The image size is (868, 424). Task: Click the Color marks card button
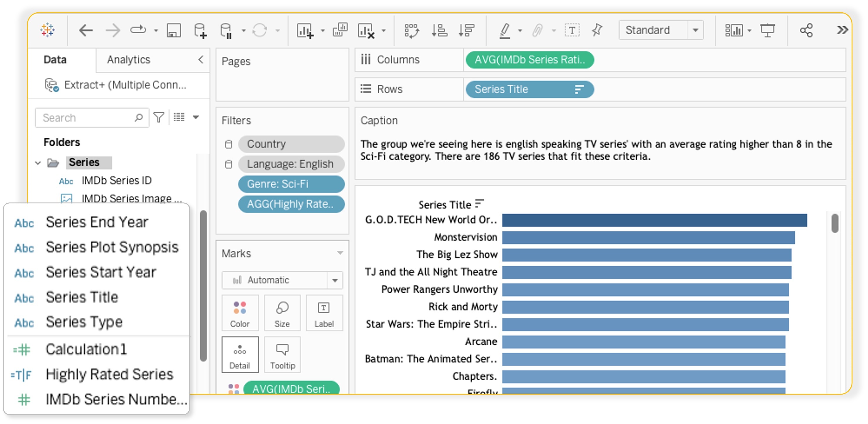pos(240,313)
